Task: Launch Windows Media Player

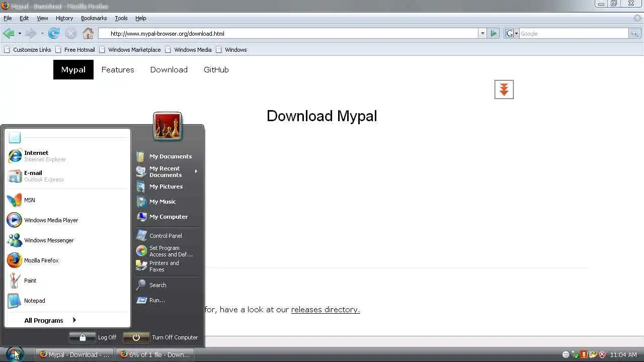Action: click(67, 220)
